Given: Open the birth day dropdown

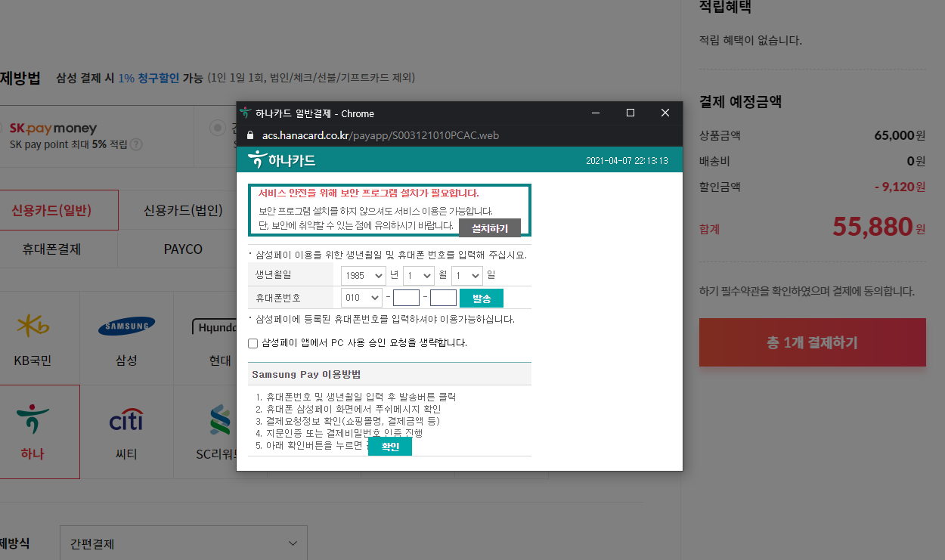Looking at the screenshot, I should click(466, 276).
